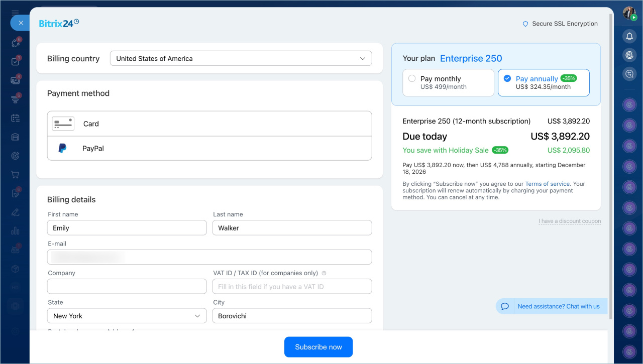Image resolution: width=643 pixels, height=364 pixels.
Task: Click the info icon beside VAT ID label
Action: [x=324, y=273]
